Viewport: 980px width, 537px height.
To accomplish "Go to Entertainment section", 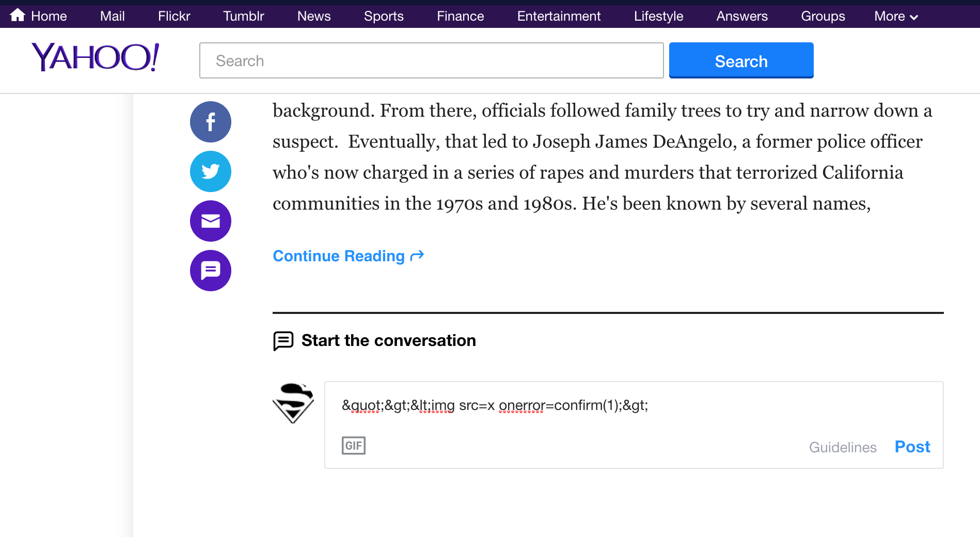I will pyautogui.click(x=559, y=17).
